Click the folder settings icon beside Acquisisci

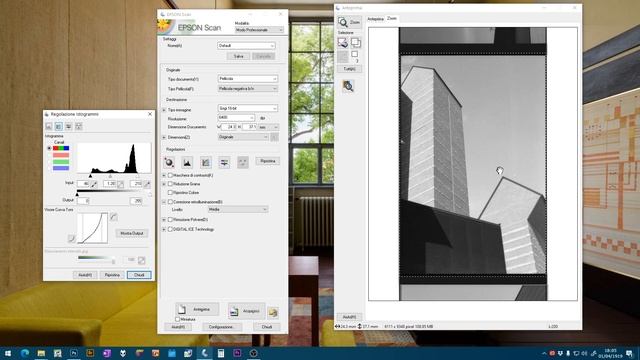click(x=273, y=312)
